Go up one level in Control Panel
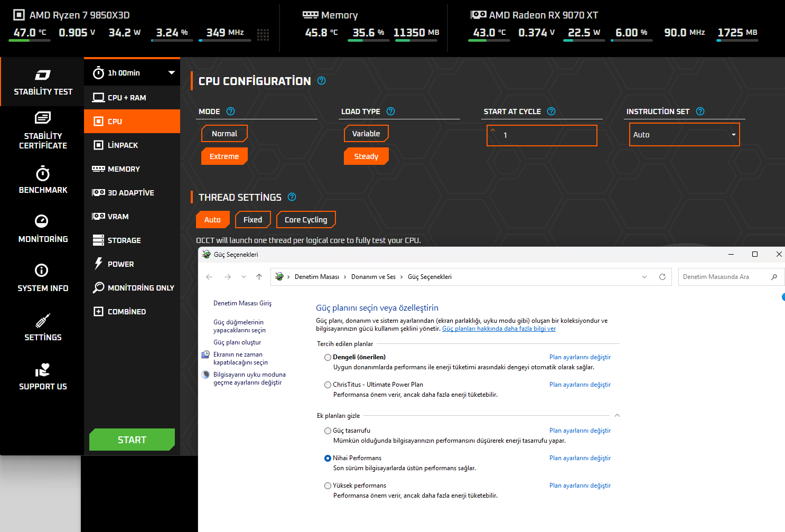Screen dimensions: 785x532 [259, 277]
